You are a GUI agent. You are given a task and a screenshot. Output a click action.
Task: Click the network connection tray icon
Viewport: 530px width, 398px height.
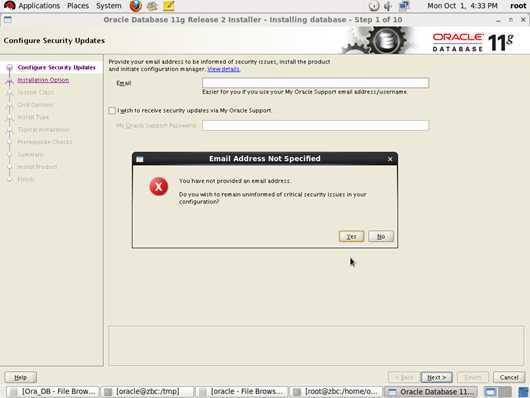coord(404,6)
